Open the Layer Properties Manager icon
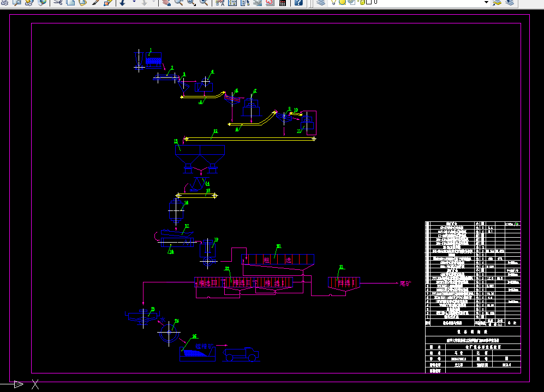The image size is (544, 392). click(x=321, y=2)
